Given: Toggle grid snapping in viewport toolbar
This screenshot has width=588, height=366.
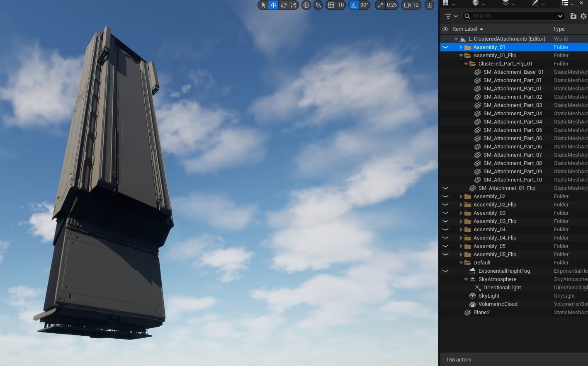Looking at the screenshot, I should pos(330,5).
